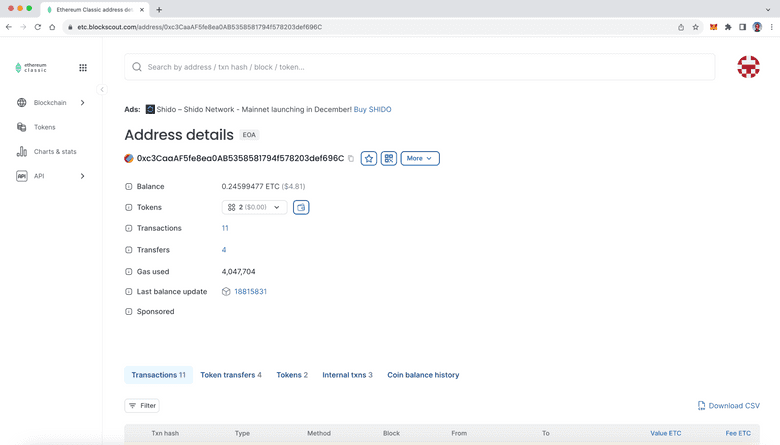Copy the address to clipboard
780x445 pixels.
[351, 159]
